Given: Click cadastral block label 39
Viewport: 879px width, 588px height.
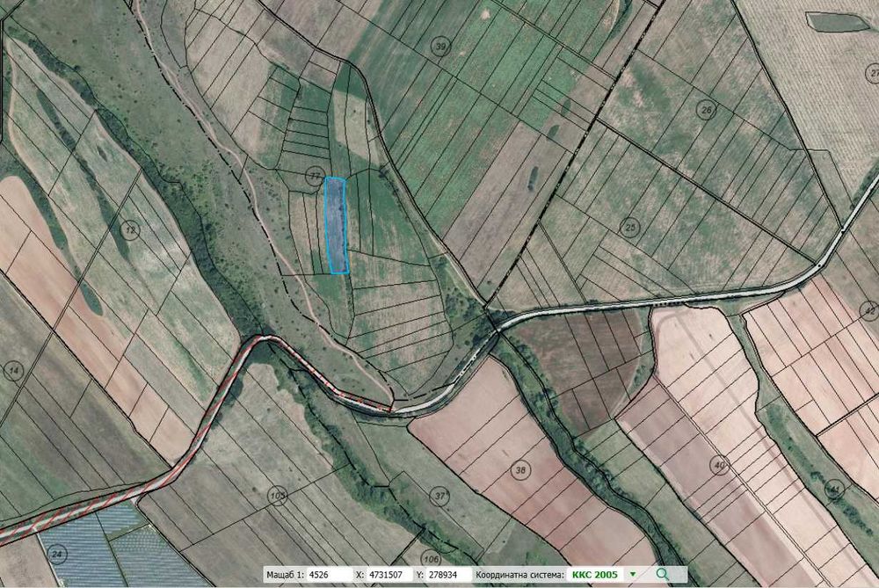Looking at the screenshot, I should (x=441, y=47).
